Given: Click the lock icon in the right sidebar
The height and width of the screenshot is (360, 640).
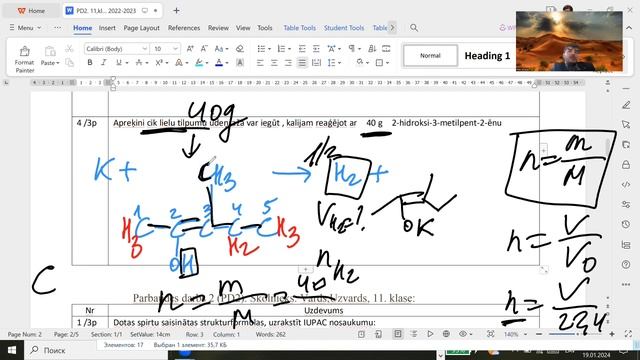Looking at the screenshot, I should click(x=626, y=164).
